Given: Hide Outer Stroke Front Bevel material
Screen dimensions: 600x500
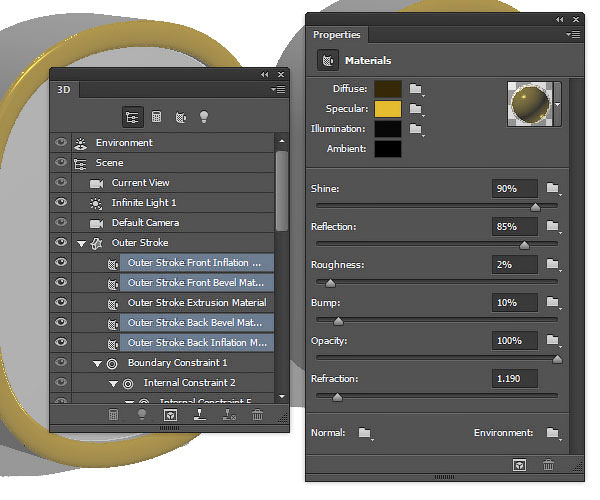Looking at the screenshot, I should coord(61,282).
